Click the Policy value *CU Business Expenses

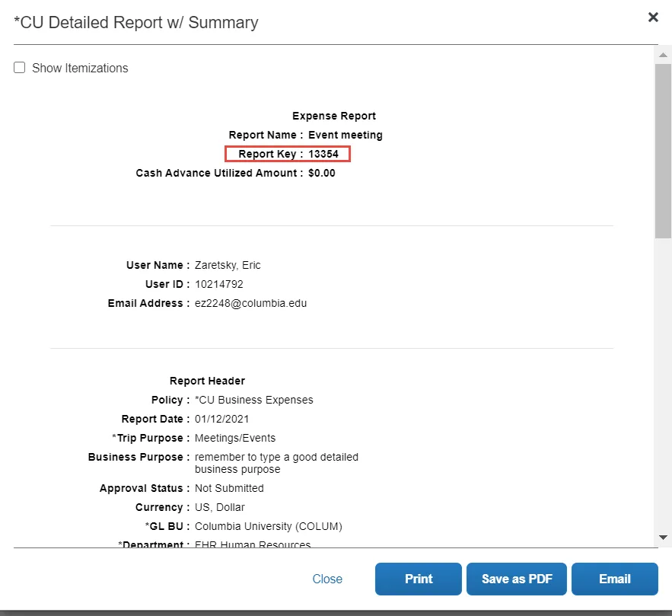[x=253, y=400]
